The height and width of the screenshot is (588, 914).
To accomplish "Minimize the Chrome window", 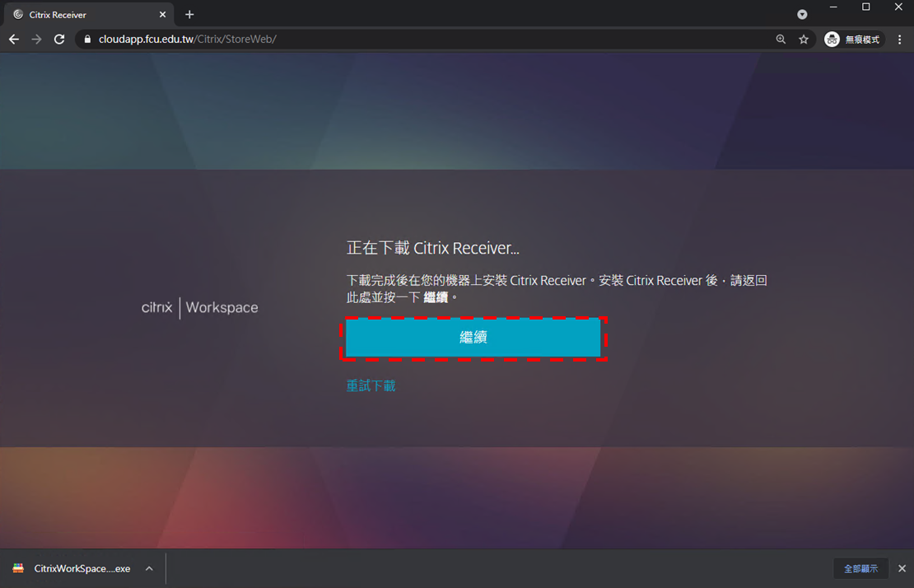I will 833,7.
